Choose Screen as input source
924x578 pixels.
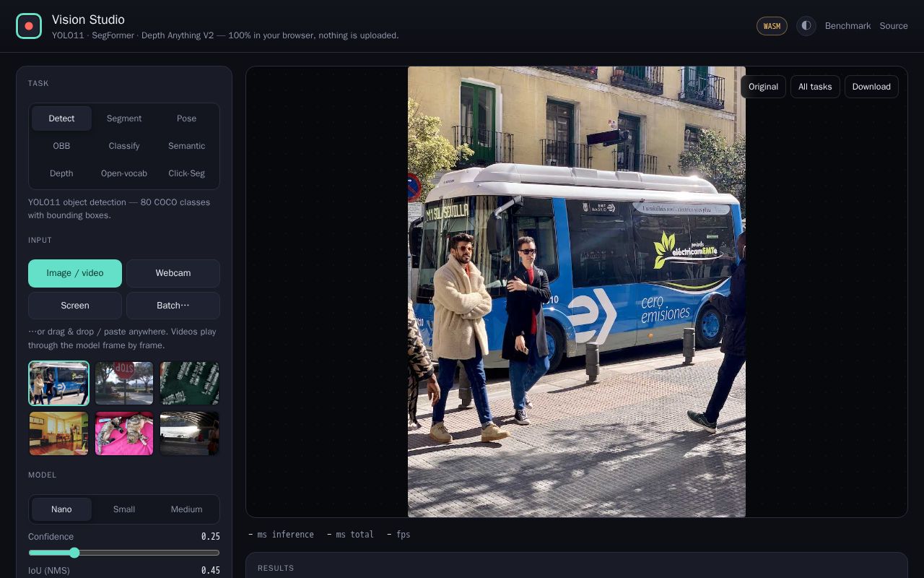[75, 306]
